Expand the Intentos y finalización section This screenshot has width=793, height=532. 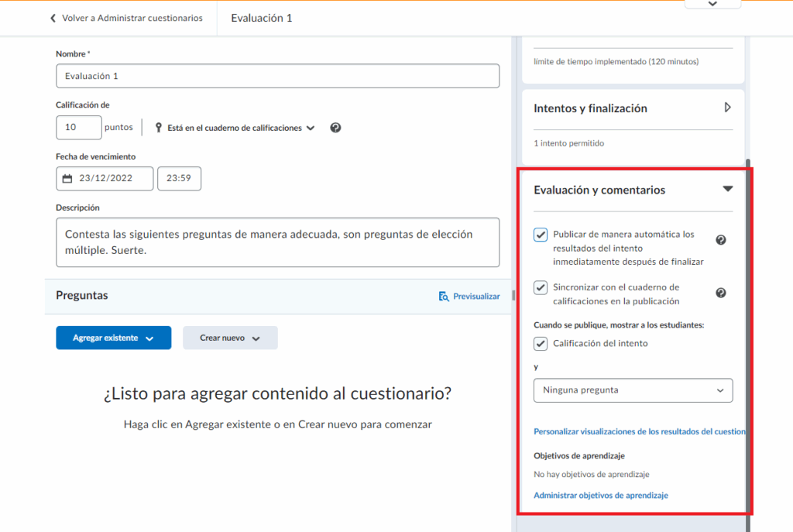point(727,108)
